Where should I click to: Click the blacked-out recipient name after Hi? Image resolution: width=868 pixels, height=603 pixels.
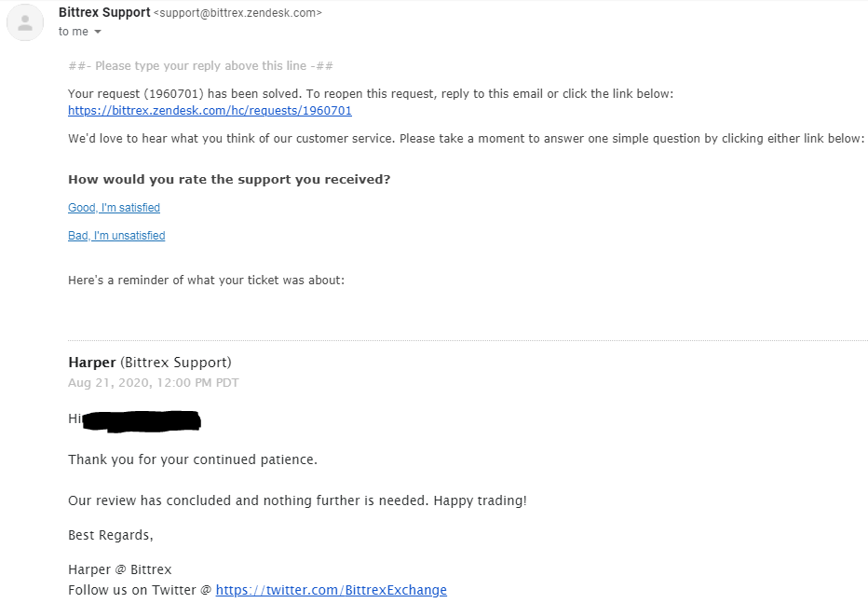pyautogui.click(x=142, y=421)
